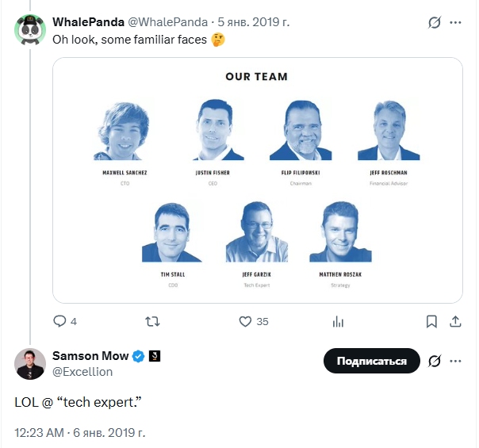479x448 pixels.
Task: Bookmark WhalePanda's tweet
Action: 431,322
